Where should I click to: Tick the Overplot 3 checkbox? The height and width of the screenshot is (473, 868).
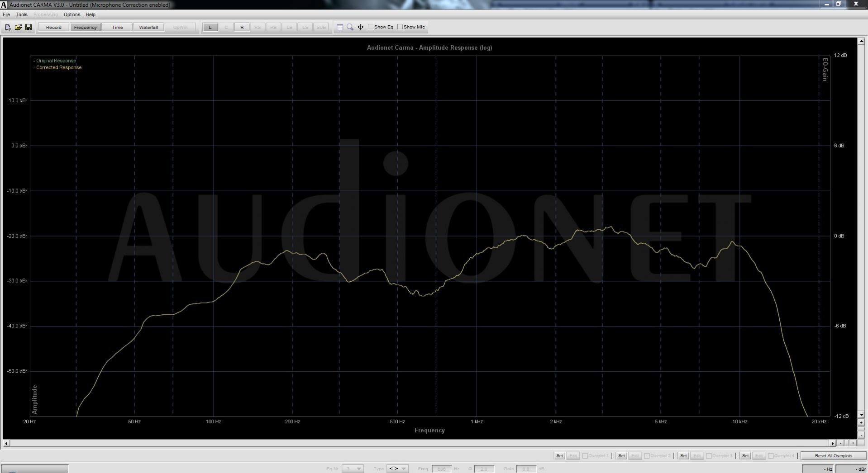pos(709,456)
